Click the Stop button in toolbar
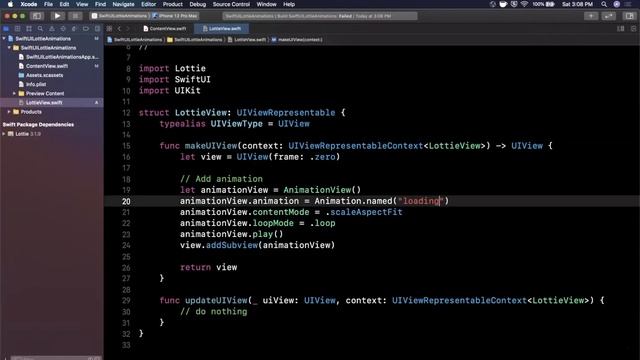Viewport: 640px width, 360px height. coord(75,16)
